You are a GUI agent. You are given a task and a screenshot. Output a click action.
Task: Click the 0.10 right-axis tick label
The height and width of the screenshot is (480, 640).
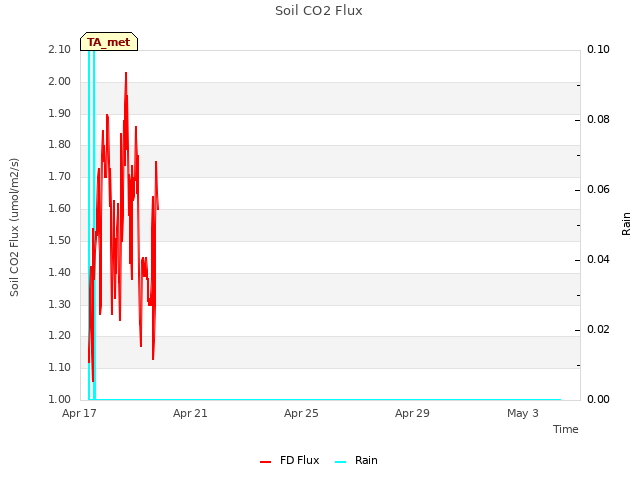pyautogui.click(x=598, y=49)
